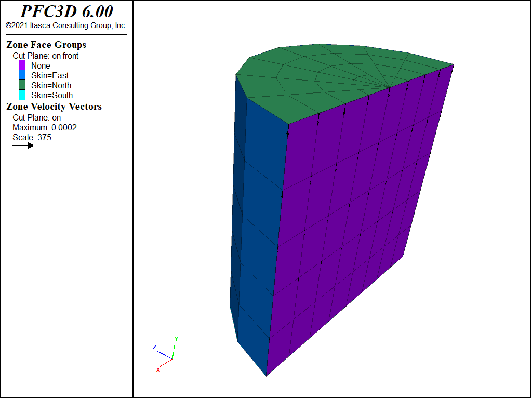532x399 pixels.
Task: Click the 'Skin=East' legend label
Action: click(50, 75)
